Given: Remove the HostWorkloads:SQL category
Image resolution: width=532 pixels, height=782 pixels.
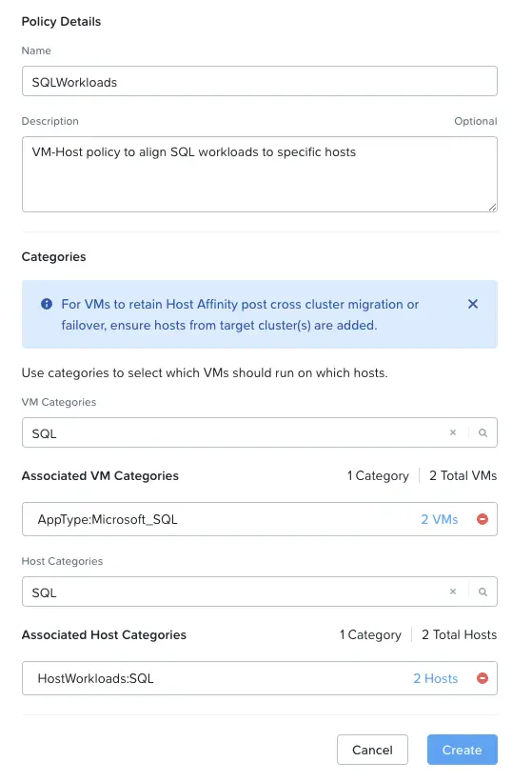Looking at the screenshot, I should point(483,678).
